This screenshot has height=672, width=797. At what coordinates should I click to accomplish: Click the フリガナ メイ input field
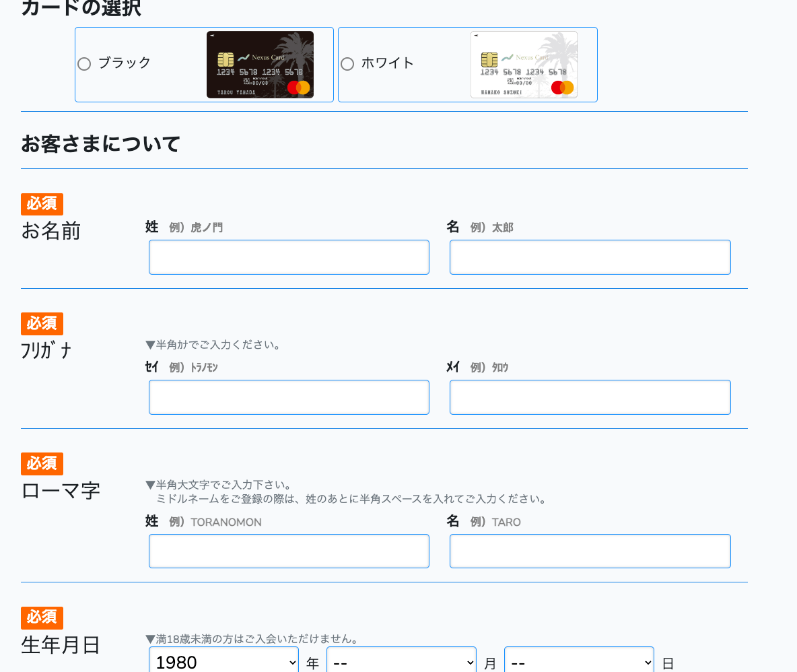pos(590,397)
